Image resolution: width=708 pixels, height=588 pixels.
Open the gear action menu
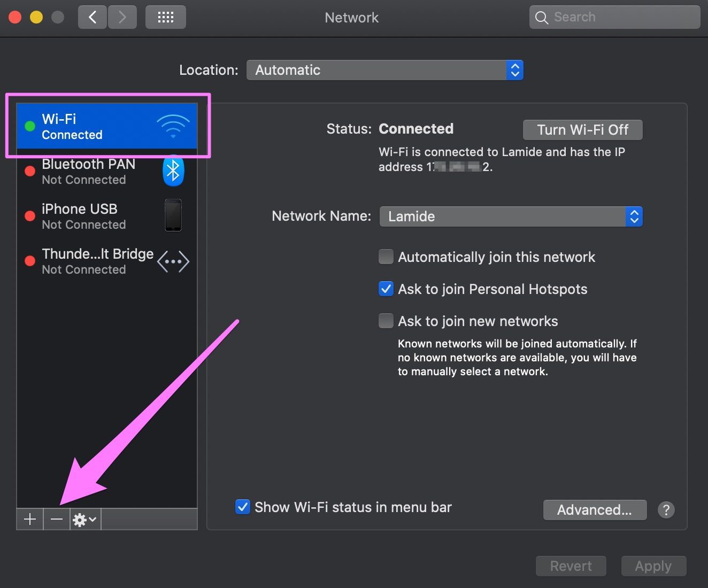tap(85, 519)
